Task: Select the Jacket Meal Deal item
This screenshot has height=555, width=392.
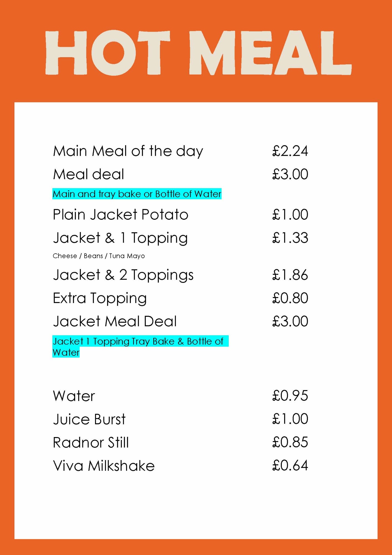Action: click(x=115, y=321)
